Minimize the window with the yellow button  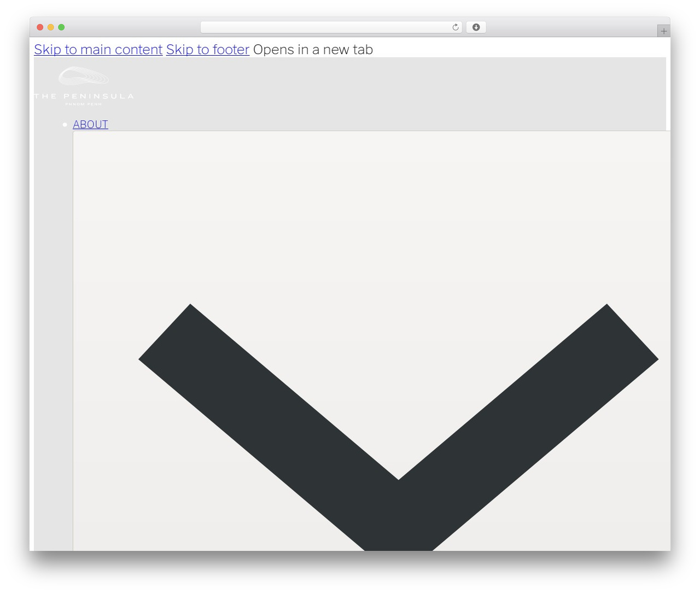pos(51,27)
